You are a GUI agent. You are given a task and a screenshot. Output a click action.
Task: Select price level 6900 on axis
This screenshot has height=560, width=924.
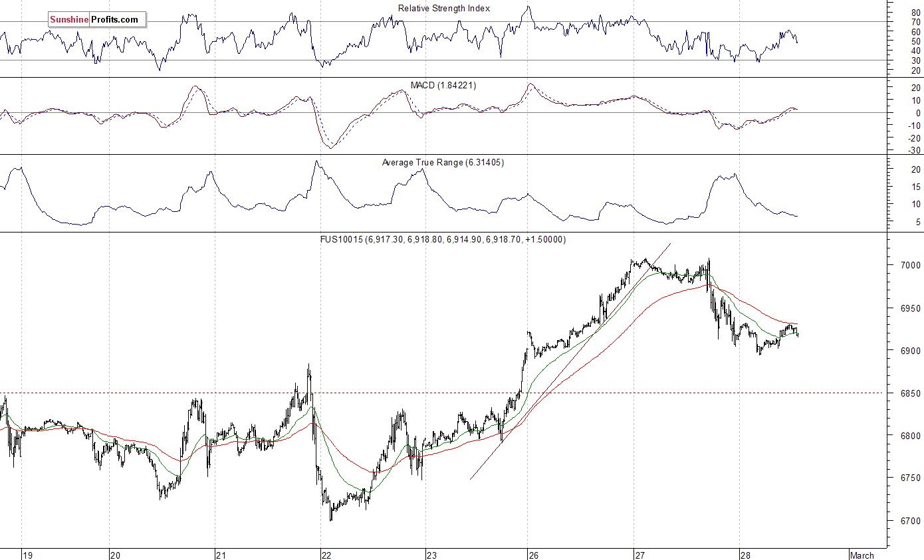[909, 351]
